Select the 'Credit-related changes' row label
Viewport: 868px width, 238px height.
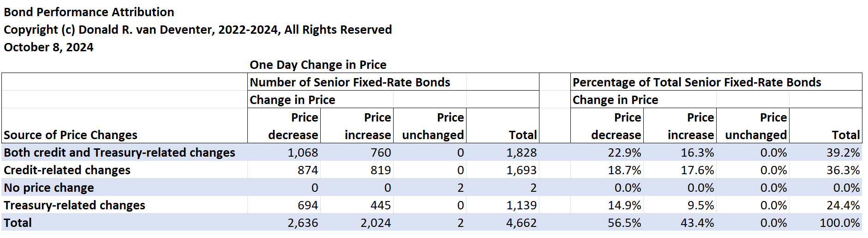pos(67,170)
